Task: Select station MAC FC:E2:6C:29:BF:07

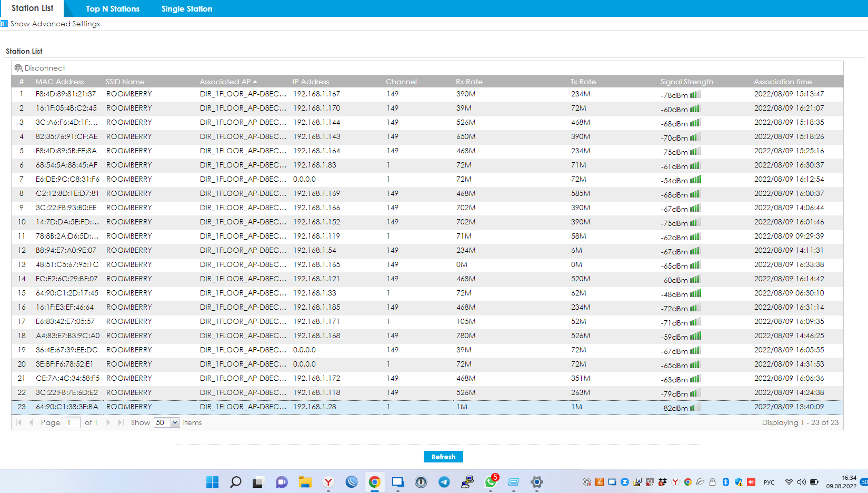Action: tap(427, 279)
